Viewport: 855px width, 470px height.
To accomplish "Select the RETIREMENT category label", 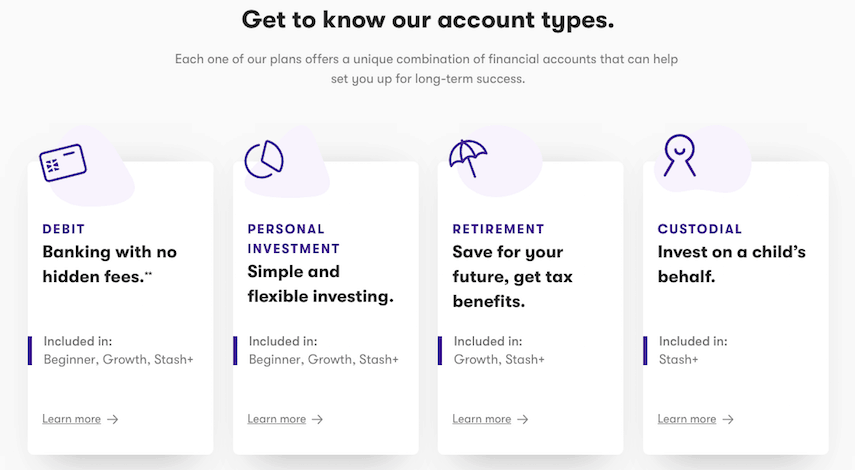I will coord(498,229).
